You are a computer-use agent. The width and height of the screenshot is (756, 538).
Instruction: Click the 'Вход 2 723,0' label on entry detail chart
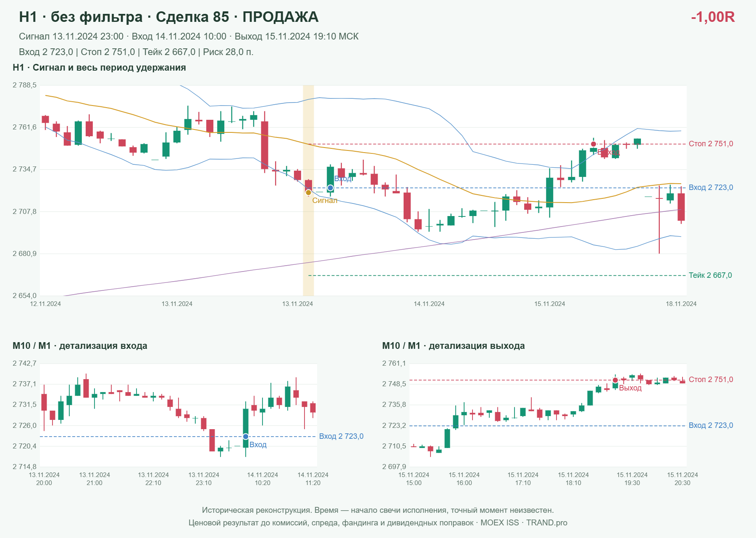(x=341, y=436)
